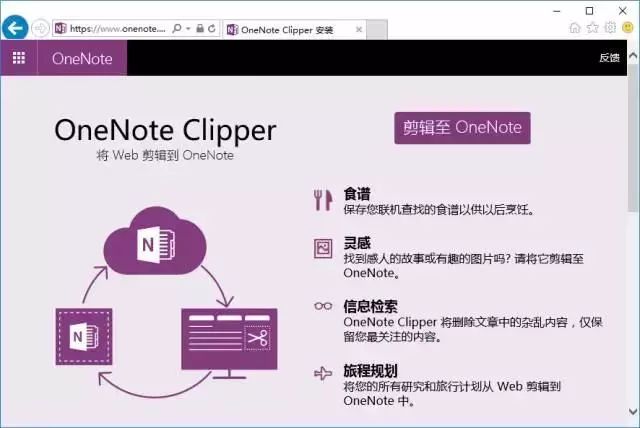Image resolution: width=640 pixels, height=428 pixels.
Task: Click the 灵感 heading text
Action: pos(357,243)
